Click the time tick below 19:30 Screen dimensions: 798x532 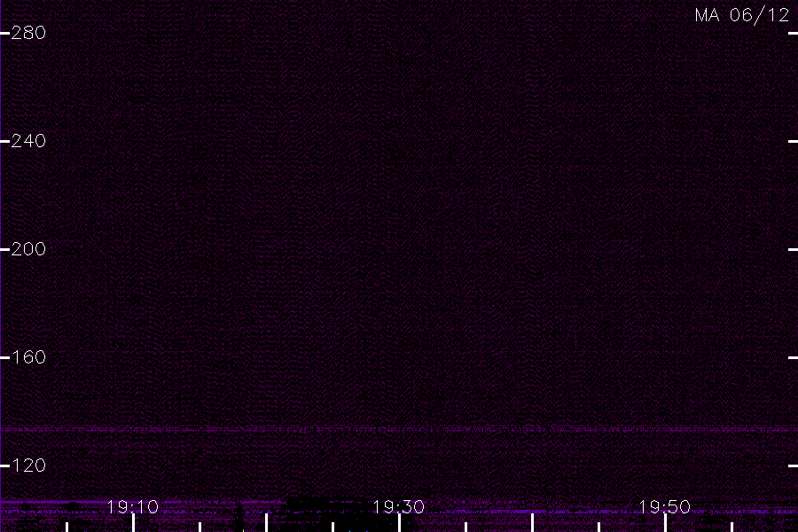coord(400,523)
